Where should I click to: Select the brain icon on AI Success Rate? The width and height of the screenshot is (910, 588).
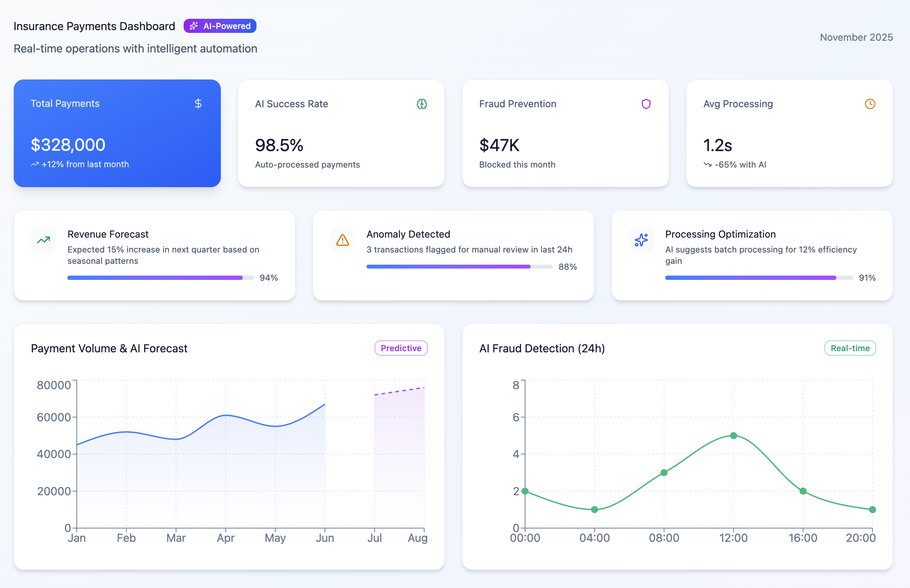pyautogui.click(x=422, y=104)
